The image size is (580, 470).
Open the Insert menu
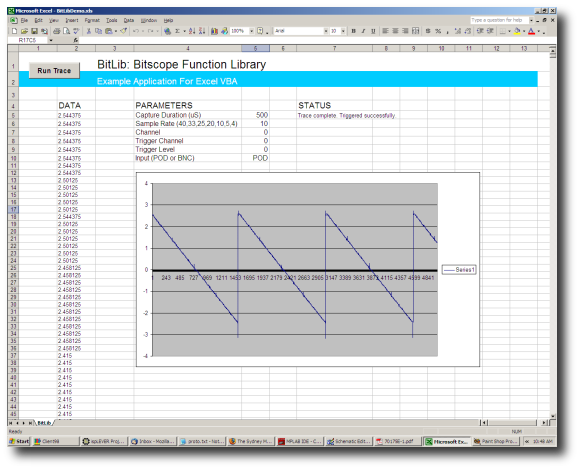pos(72,20)
